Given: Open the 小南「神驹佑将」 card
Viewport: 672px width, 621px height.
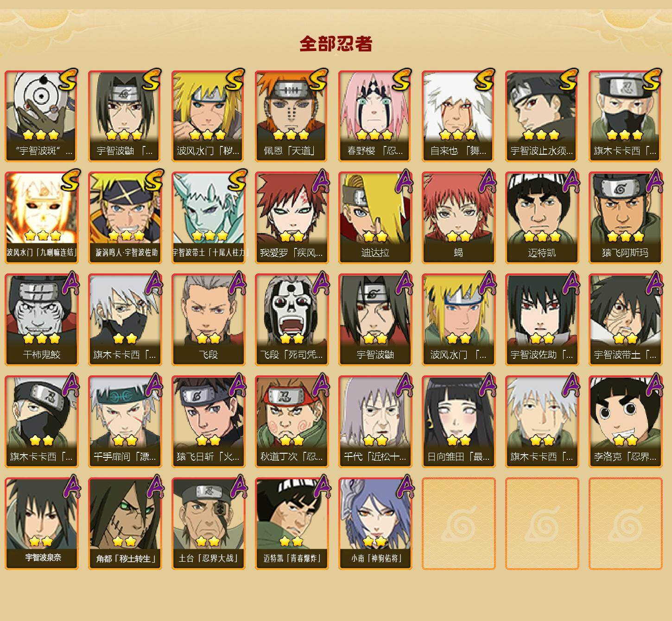Looking at the screenshot, I should pyautogui.click(x=375, y=524).
